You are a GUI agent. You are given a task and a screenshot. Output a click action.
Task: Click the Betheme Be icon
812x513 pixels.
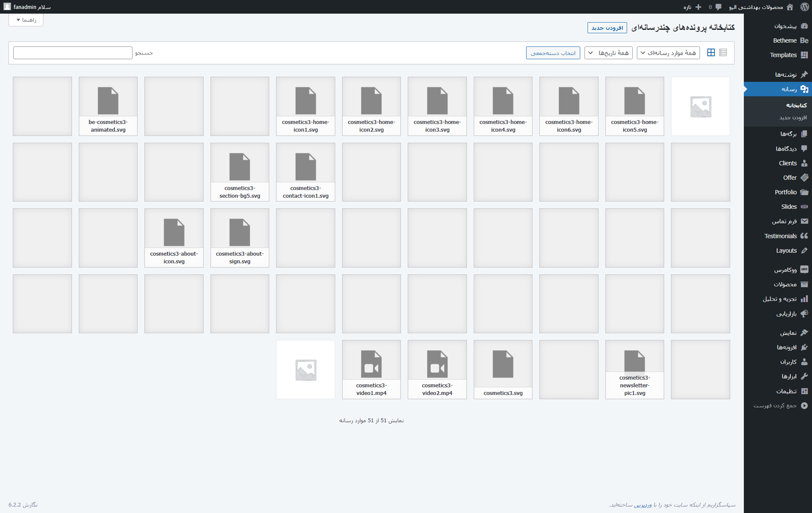click(804, 40)
